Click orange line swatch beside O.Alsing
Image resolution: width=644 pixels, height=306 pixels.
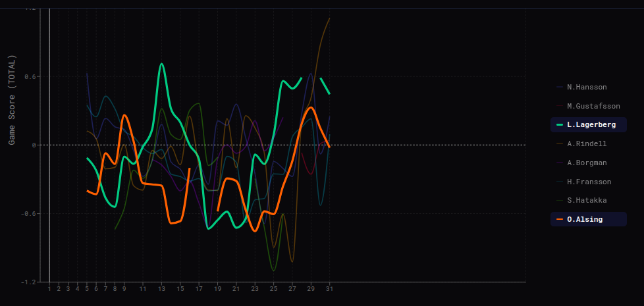(560, 219)
